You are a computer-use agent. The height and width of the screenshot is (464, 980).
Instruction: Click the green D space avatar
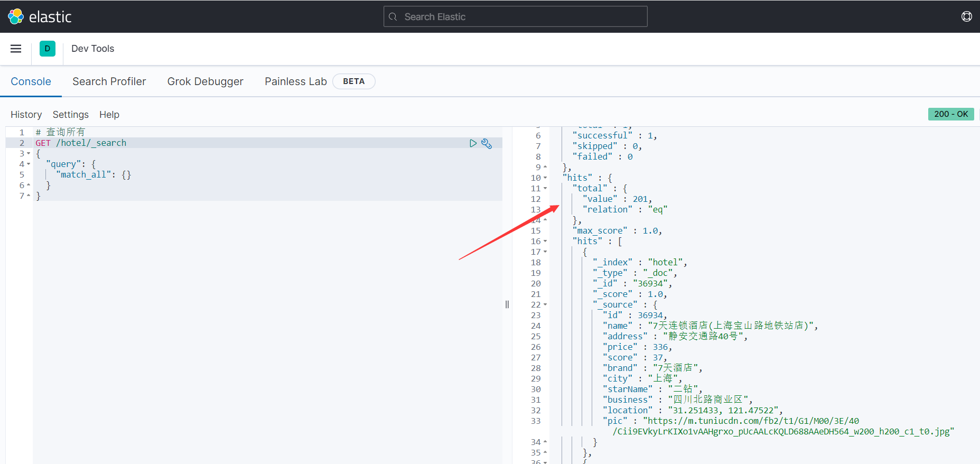coord(47,49)
